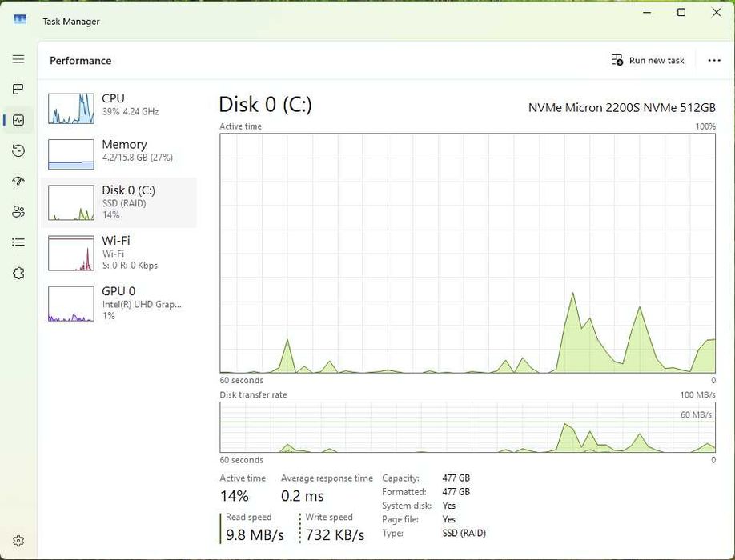This screenshot has height=560, width=735.
Task: Select the Performance page icon in sidebar
Action: tap(18, 120)
